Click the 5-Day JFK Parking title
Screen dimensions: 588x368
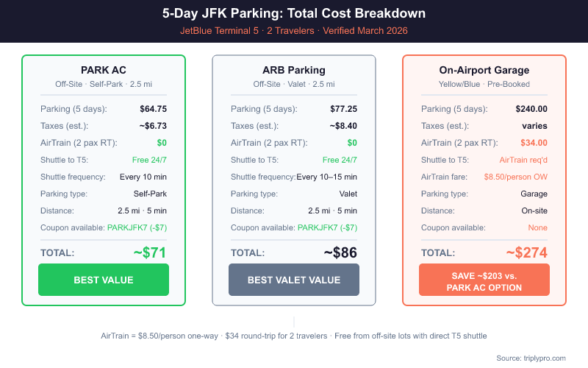294,13
